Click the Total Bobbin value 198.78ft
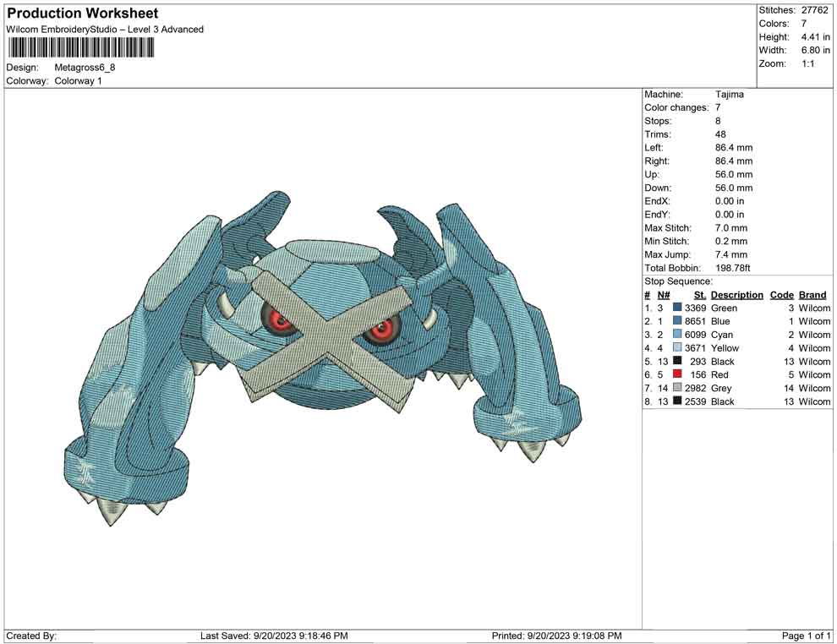837x644 pixels. (x=732, y=267)
